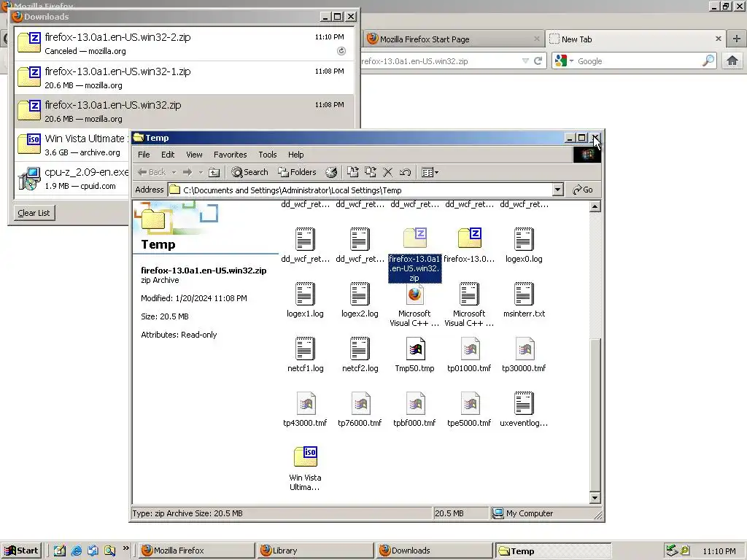Click the Move To toolbar icon
The image size is (747, 560).
352,172
